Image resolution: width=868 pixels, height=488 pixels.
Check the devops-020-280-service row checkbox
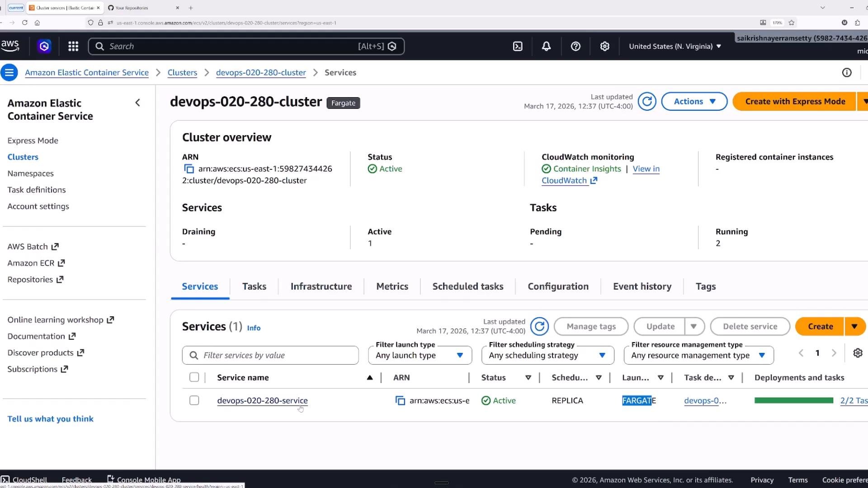[194, 400]
